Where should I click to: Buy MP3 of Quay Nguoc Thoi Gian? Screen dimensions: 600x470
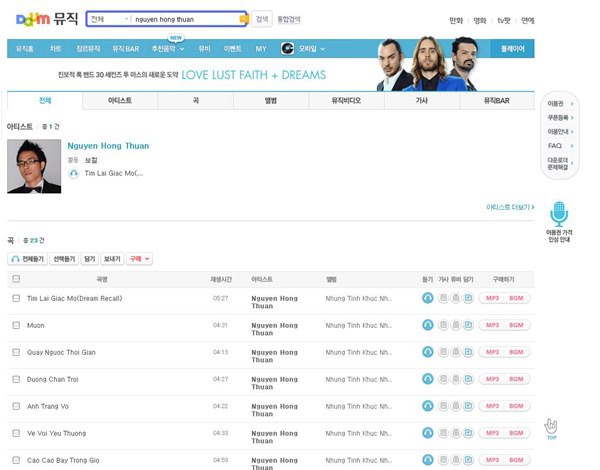(x=492, y=352)
